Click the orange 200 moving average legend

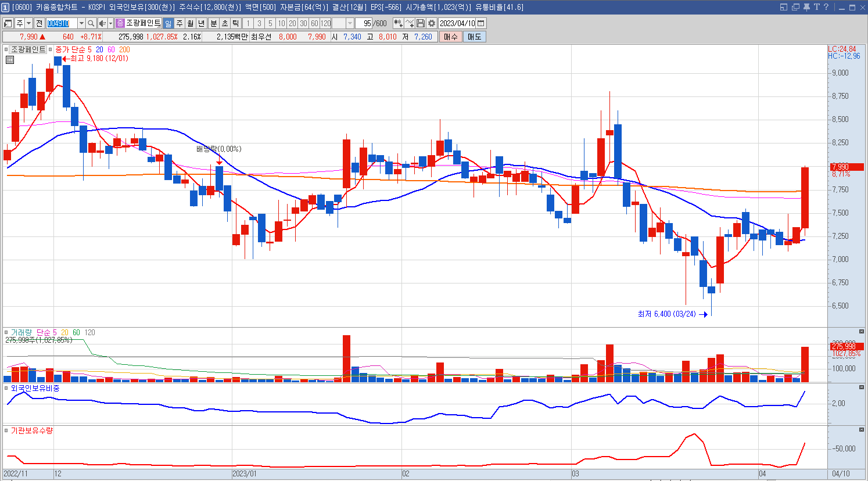point(124,49)
